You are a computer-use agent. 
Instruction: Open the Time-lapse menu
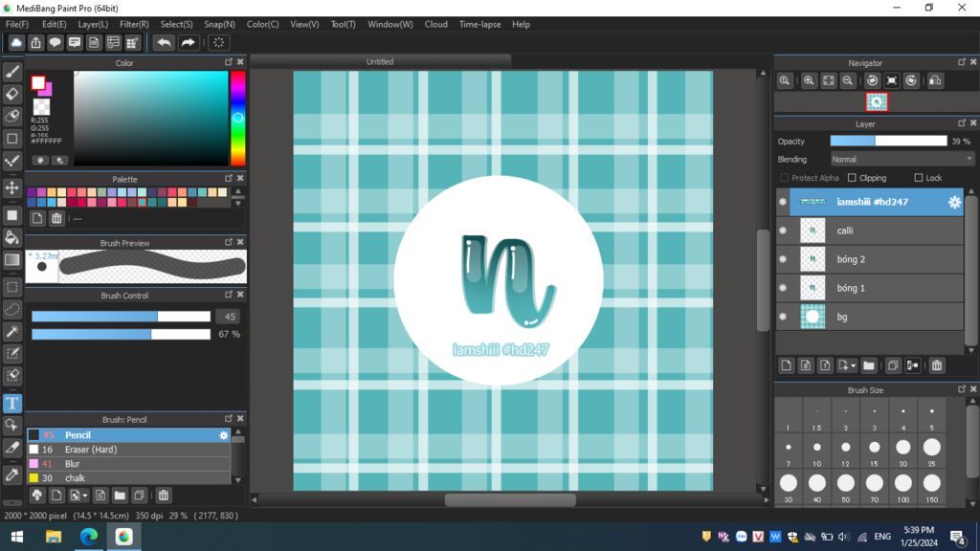[480, 24]
